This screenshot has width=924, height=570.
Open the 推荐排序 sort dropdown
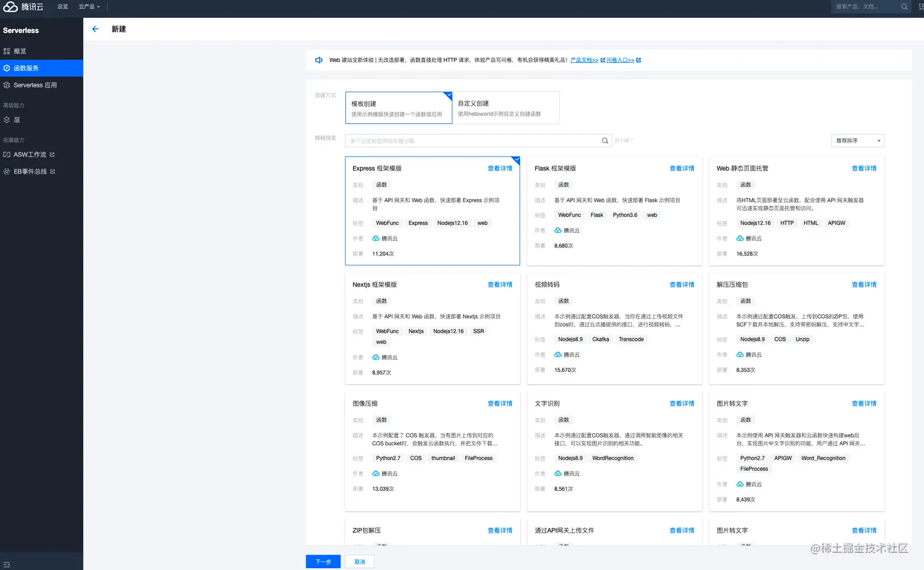pos(858,141)
